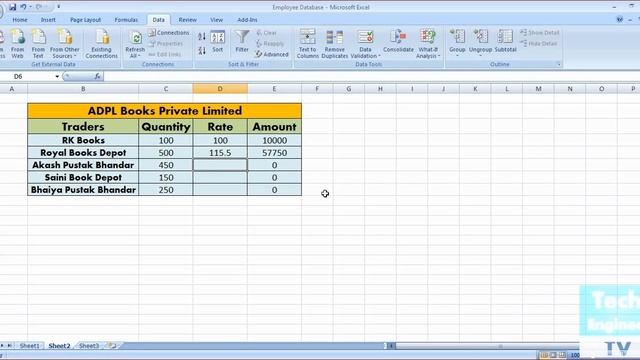The width and height of the screenshot is (640, 360).
Task: Select column D header
Action: coord(220,89)
